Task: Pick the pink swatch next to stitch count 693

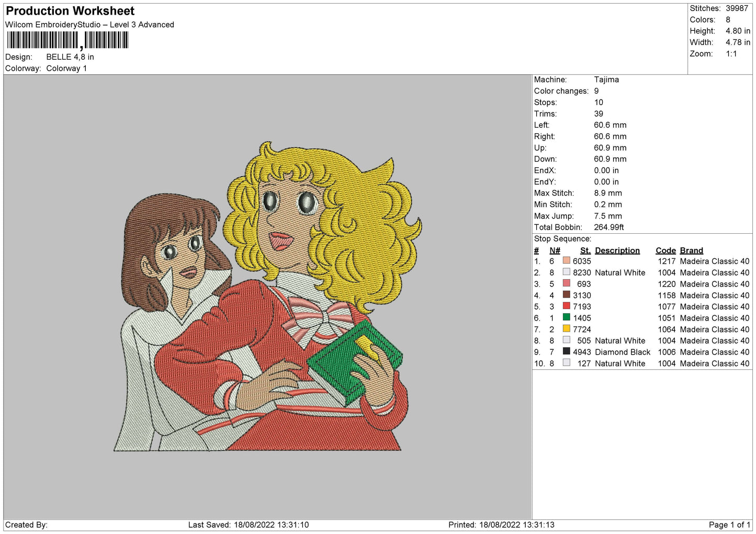Action: pos(566,283)
